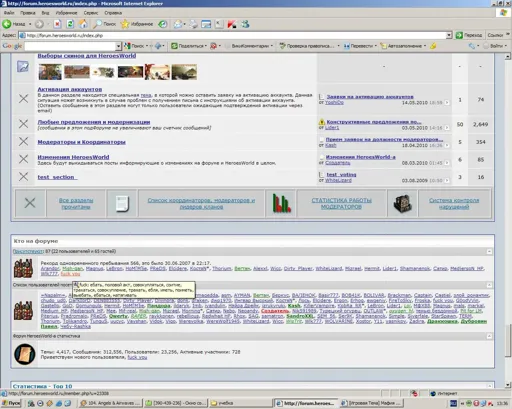Open the Сервис menu
The height and width of the screenshot is (409, 512).
(x=91, y=13)
